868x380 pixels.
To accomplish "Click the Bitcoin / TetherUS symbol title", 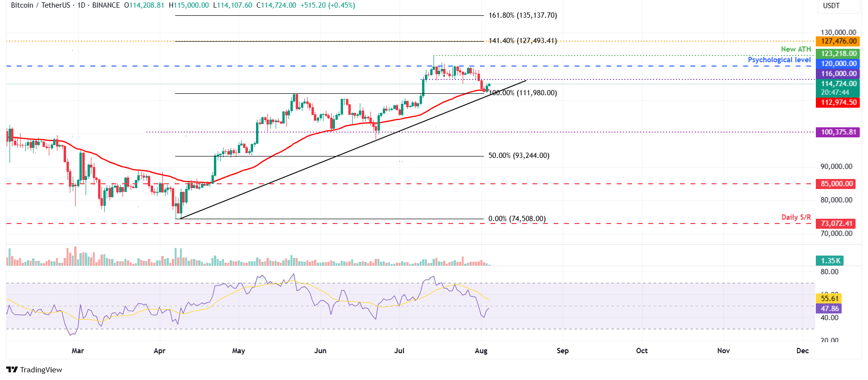I will [40, 5].
